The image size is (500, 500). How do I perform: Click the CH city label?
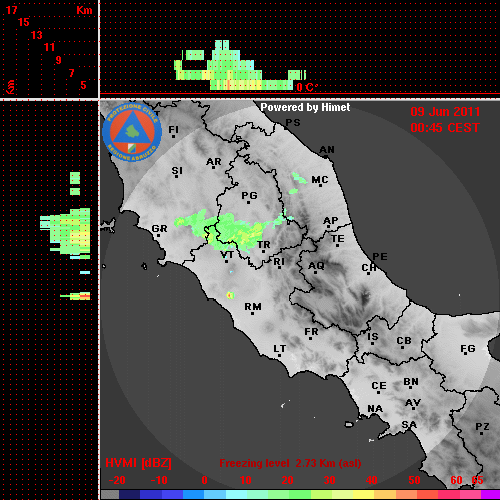tap(369, 268)
